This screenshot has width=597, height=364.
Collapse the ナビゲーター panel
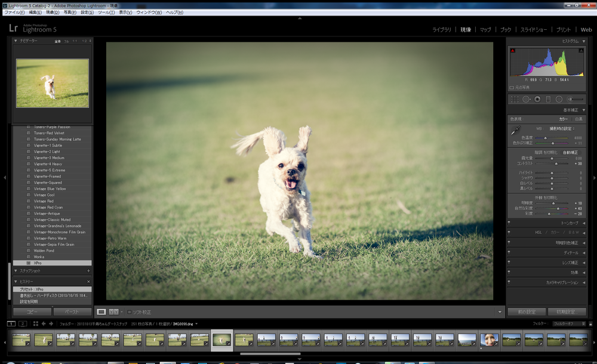(x=16, y=41)
